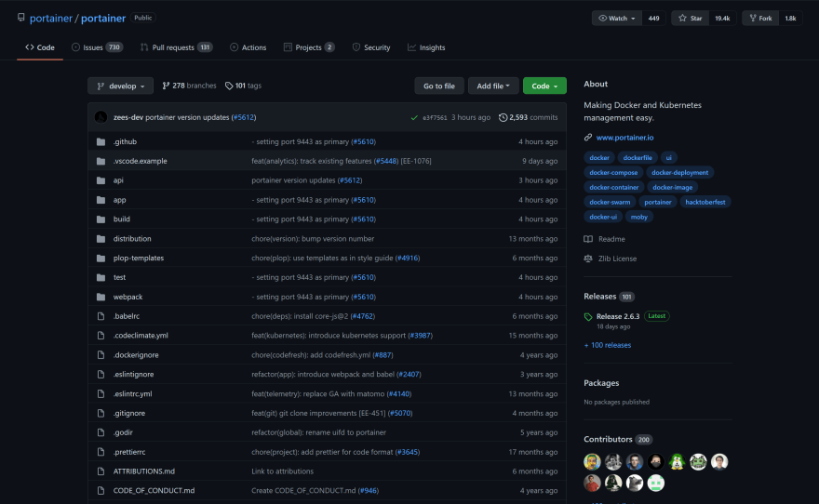
Task: Open the first contributor avatar
Action: coord(592,462)
